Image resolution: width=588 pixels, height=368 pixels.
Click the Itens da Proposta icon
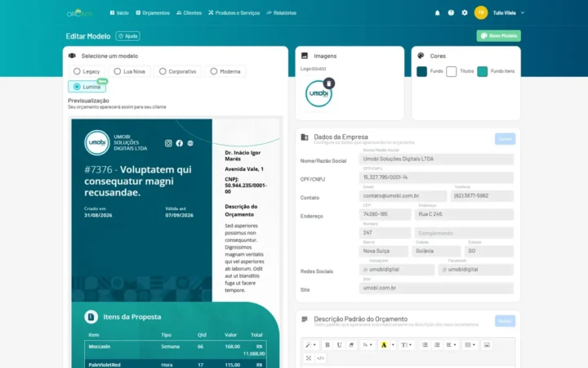[91, 317]
